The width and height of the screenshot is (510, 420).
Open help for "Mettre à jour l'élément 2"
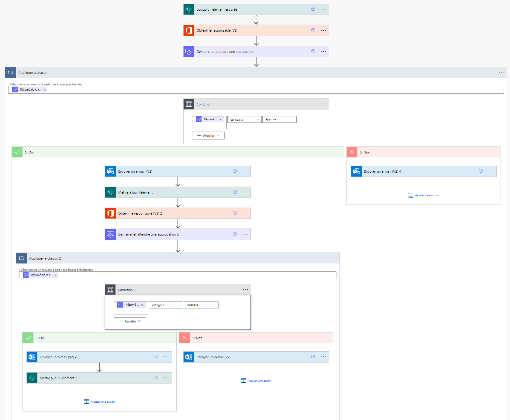pyautogui.click(x=156, y=377)
